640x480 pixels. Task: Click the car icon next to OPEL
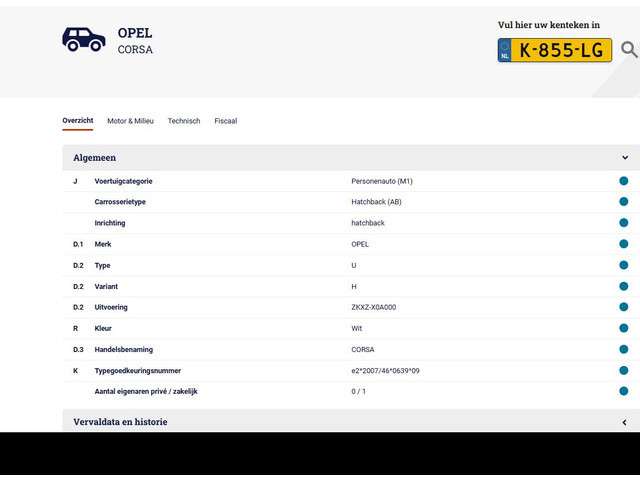[83, 39]
